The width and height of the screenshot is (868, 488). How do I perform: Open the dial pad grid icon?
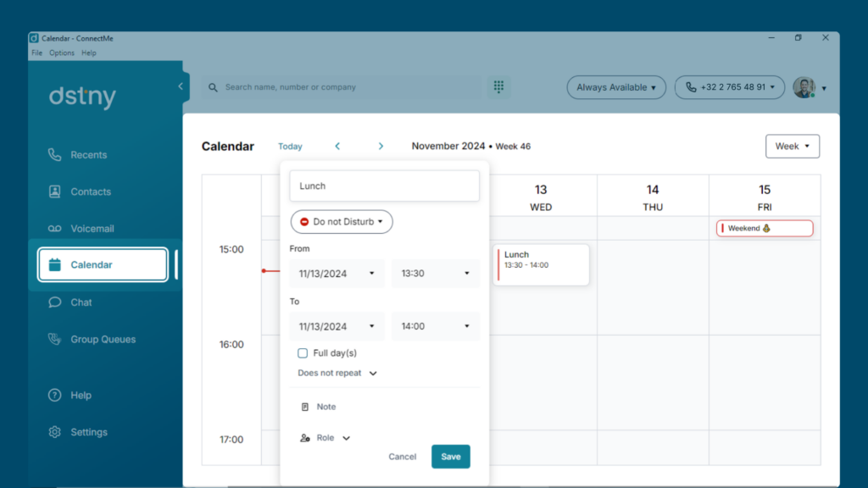(x=498, y=87)
